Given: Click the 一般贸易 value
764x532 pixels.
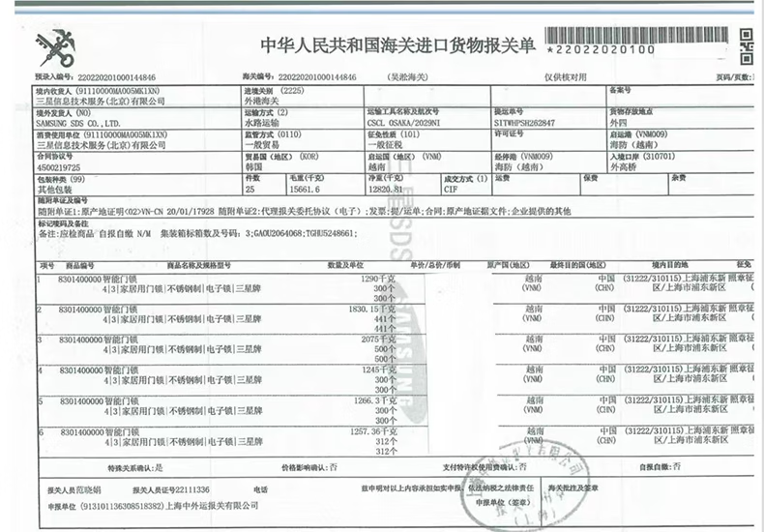Looking at the screenshot, I should 262,145.
